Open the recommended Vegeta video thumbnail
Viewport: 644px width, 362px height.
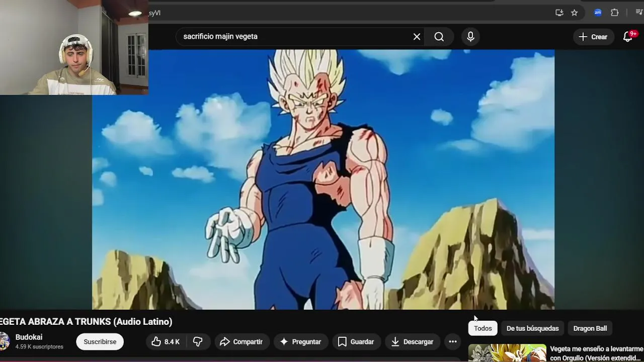coord(507,353)
